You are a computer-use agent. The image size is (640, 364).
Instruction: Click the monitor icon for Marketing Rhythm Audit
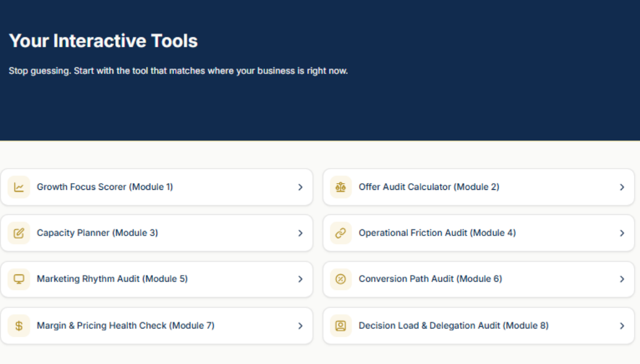[x=19, y=279]
